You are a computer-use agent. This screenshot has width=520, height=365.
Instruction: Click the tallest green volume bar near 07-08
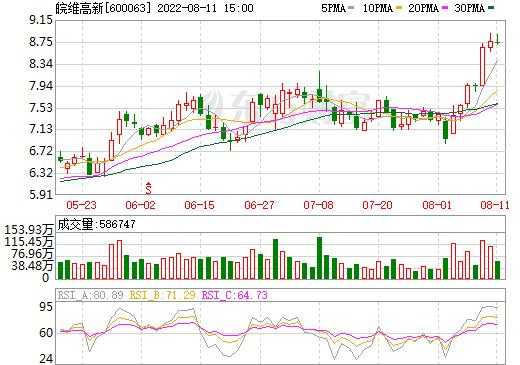[319, 258]
